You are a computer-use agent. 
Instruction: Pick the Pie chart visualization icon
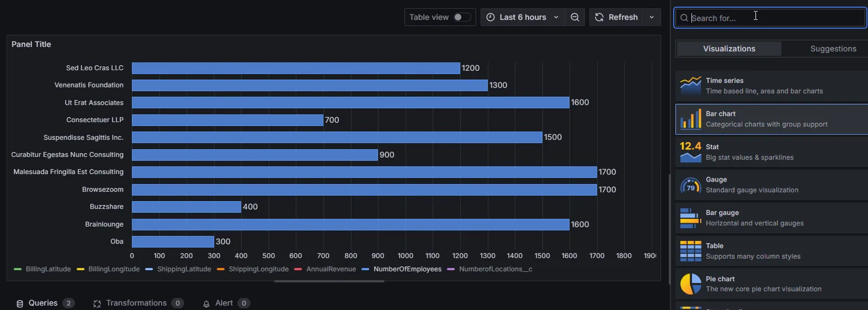[690, 284]
